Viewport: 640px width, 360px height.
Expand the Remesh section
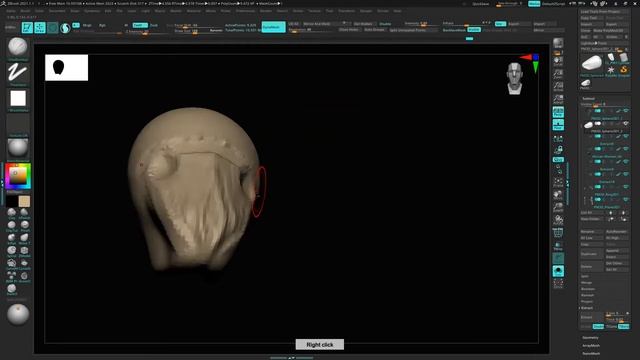tap(587, 295)
